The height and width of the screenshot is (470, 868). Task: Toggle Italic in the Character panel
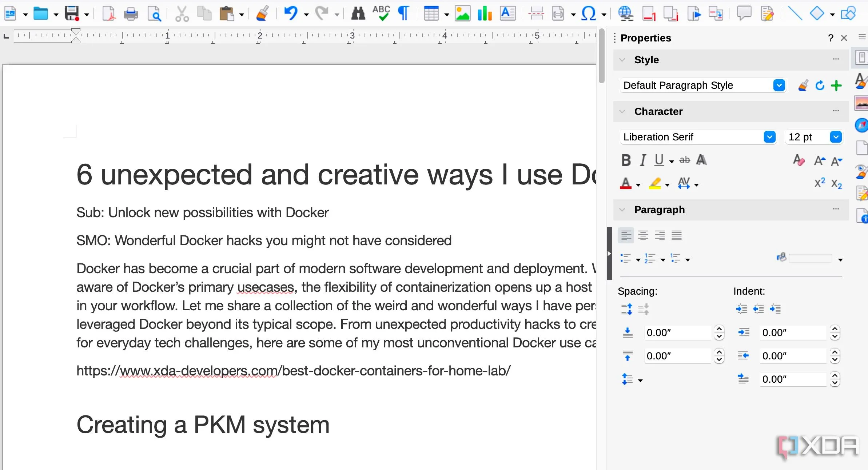coord(643,160)
